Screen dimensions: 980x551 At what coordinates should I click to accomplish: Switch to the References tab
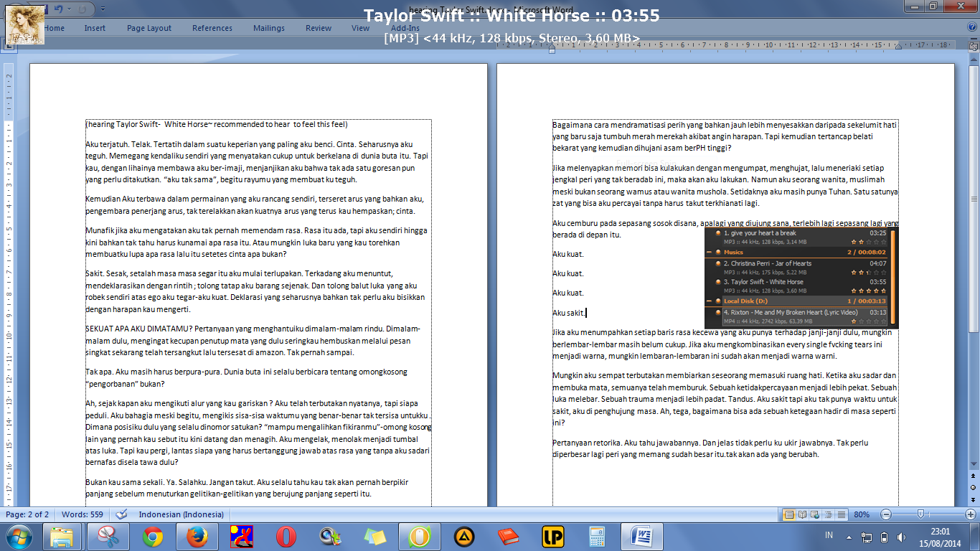point(212,28)
